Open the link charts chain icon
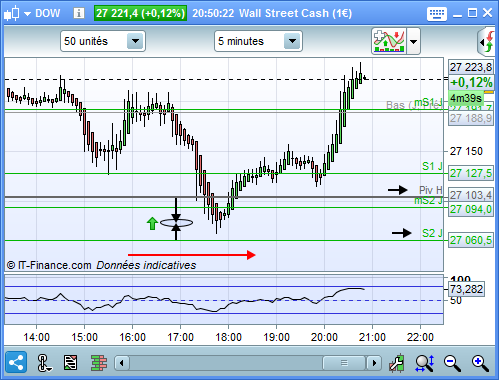Screen dimensions: 499x380 point(43,363)
